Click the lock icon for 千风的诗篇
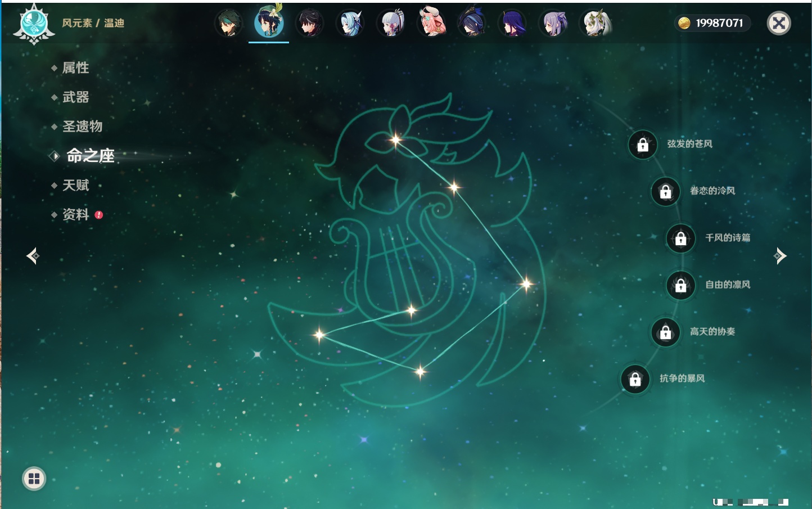This screenshot has height=509, width=812. 681,238
